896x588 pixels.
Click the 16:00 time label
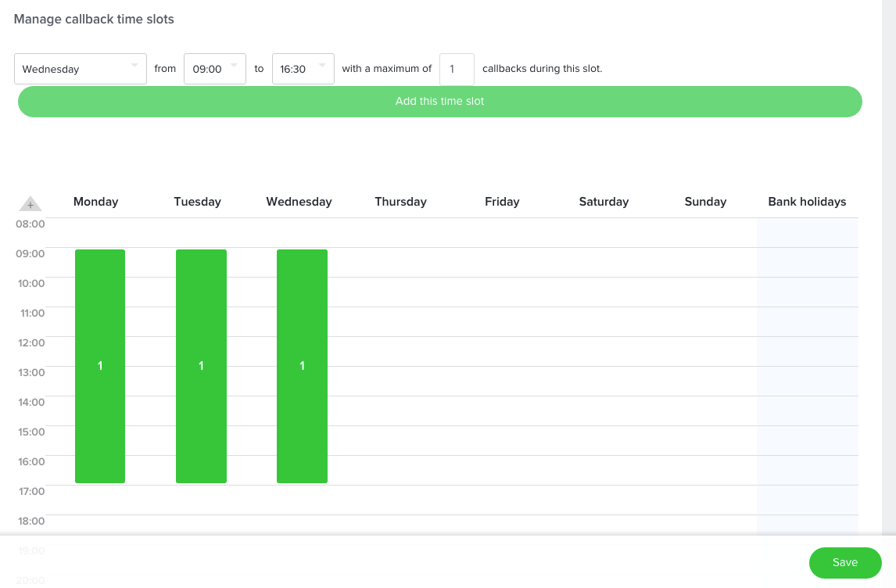coord(30,461)
